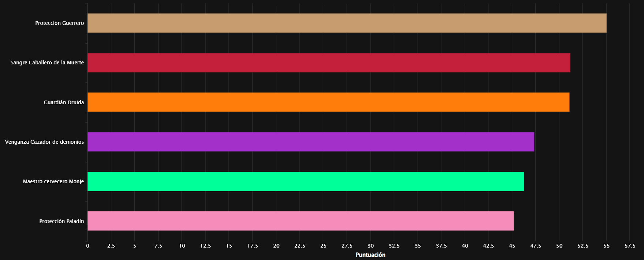
Task: Click the 'Venganza Cazador de demonios' label
Action: click(44, 142)
